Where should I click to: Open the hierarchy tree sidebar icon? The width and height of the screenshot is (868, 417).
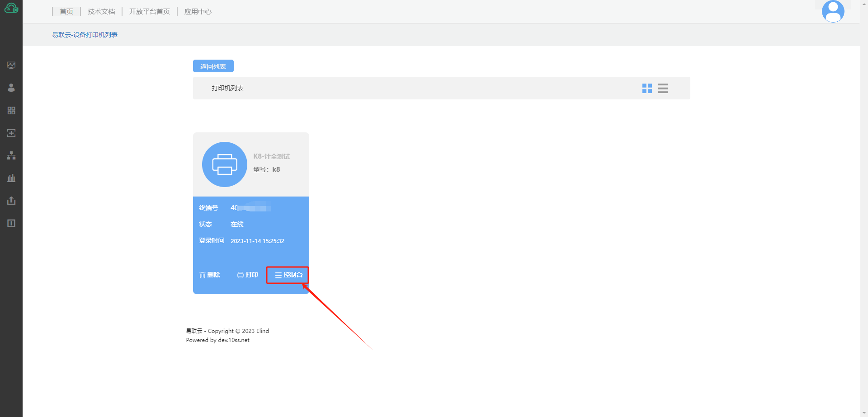coord(11,155)
